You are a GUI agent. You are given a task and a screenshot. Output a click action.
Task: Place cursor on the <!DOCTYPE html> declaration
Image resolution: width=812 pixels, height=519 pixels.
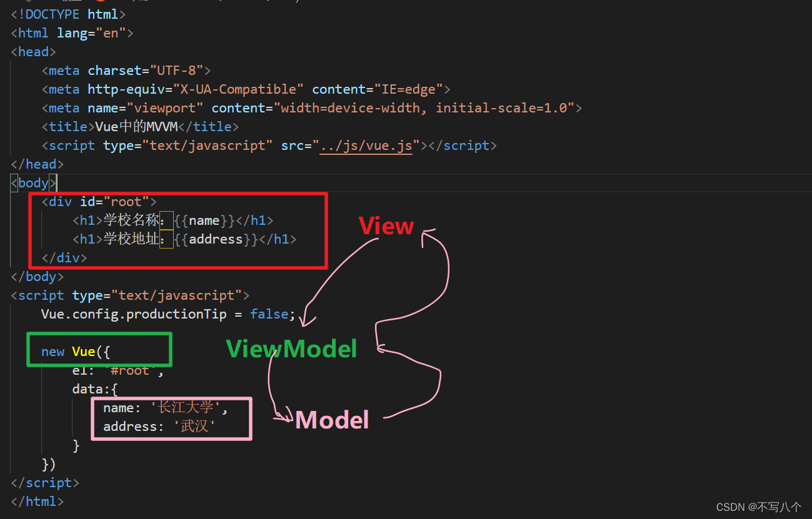(x=68, y=14)
